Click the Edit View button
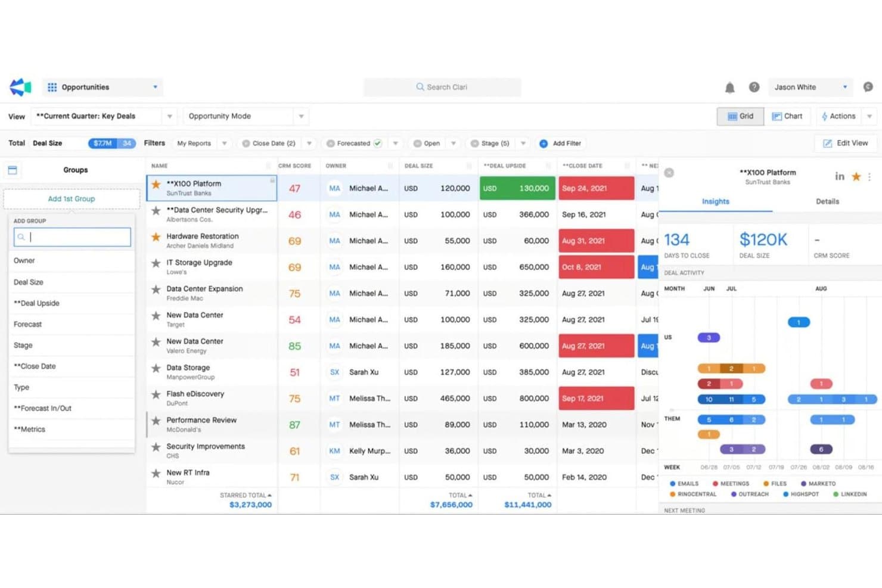Image resolution: width=882 pixels, height=588 pixels. pyautogui.click(x=845, y=144)
